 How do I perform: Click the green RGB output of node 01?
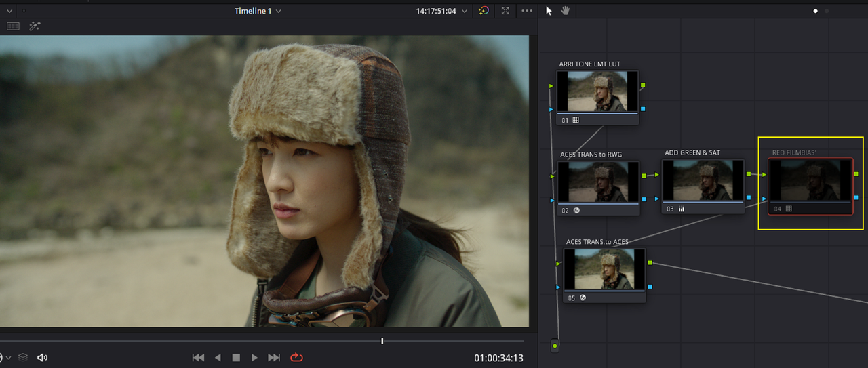point(643,85)
